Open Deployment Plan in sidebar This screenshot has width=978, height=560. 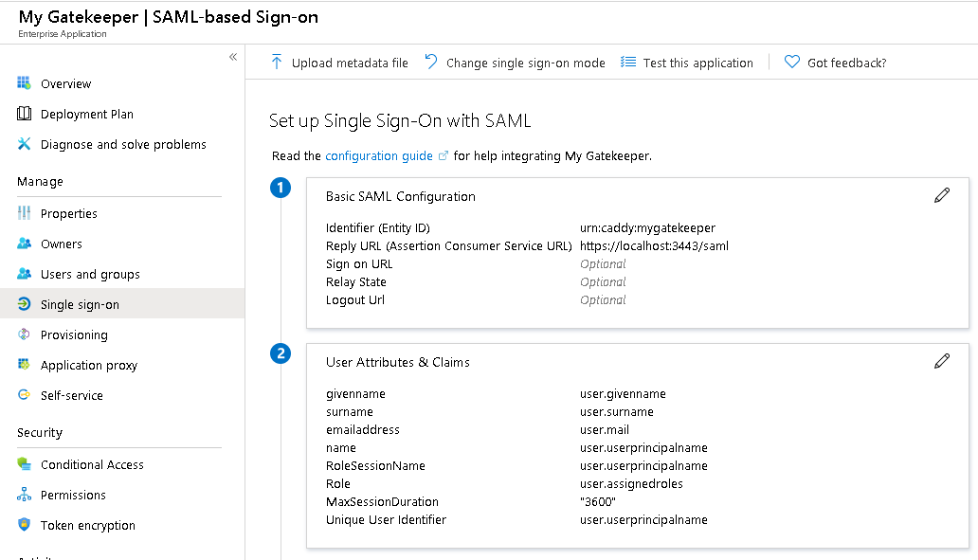click(x=87, y=114)
